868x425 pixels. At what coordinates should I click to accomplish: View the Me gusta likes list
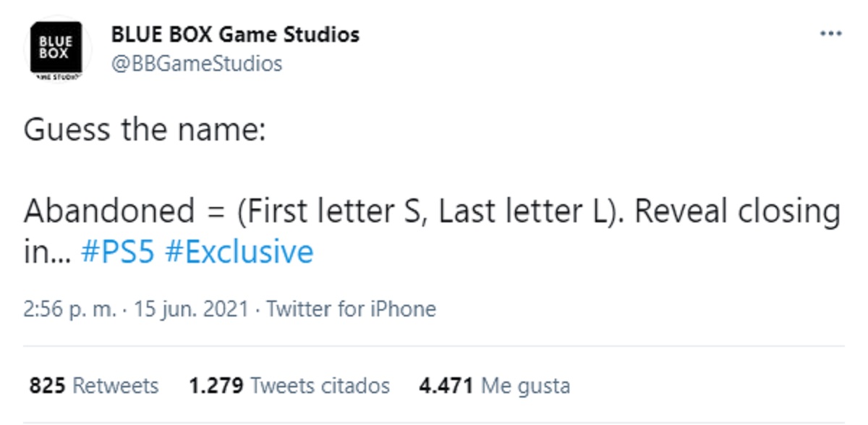[526, 385]
